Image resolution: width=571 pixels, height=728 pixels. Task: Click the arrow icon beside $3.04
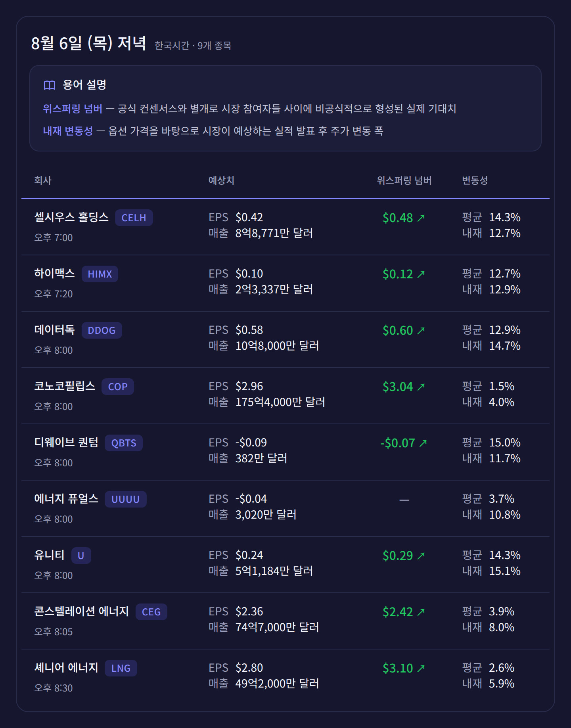(x=421, y=387)
